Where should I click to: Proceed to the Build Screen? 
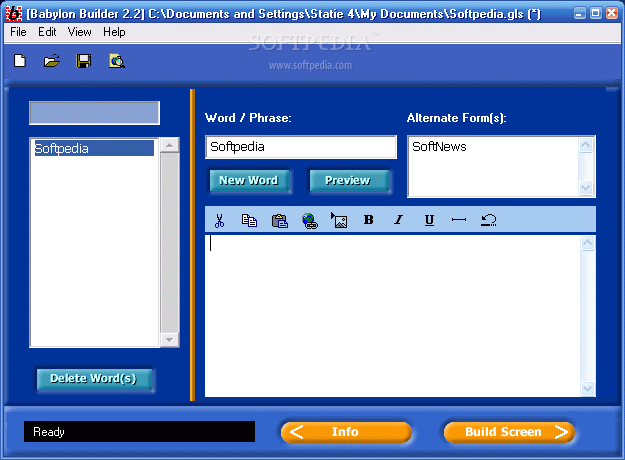pos(509,432)
